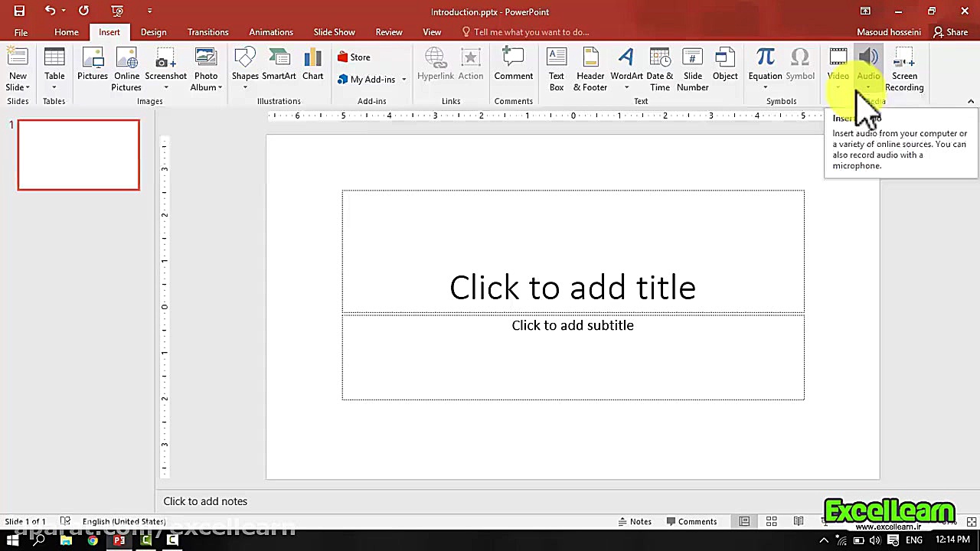Insert a Chart from the ribbon
This screenshot has width=980, height=551.
pos(312,65)
